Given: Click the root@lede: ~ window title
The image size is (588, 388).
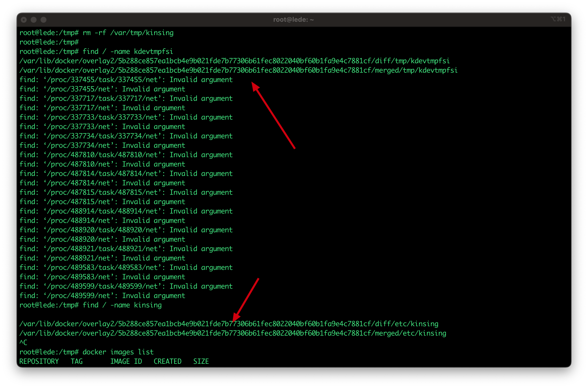Looking at the screenshot, I should [x=293, y=20].
